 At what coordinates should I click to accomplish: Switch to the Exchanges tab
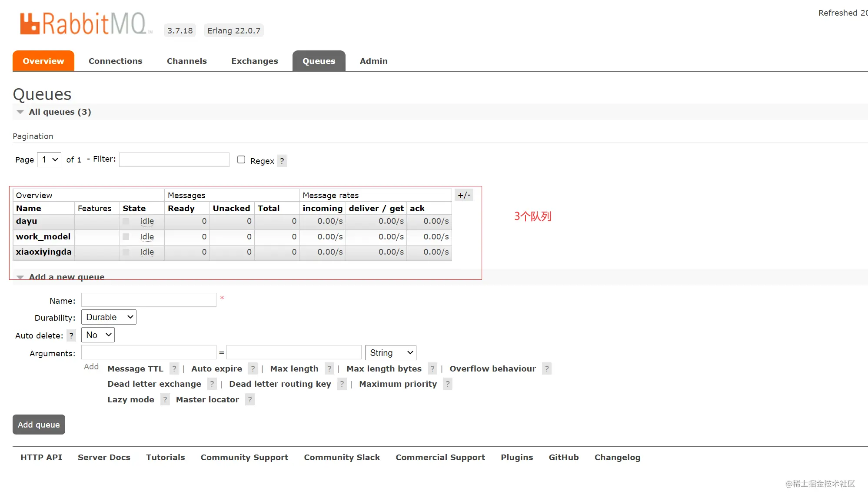pos(255,61)
